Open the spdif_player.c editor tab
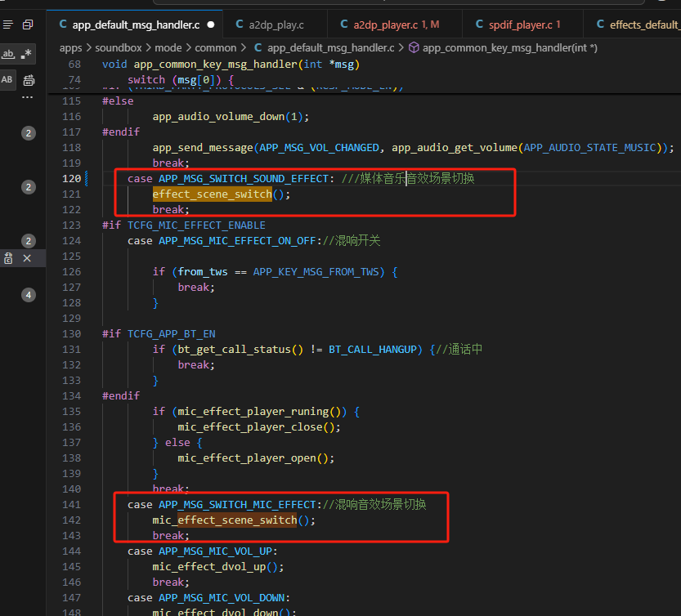 (x=523, y=25)
